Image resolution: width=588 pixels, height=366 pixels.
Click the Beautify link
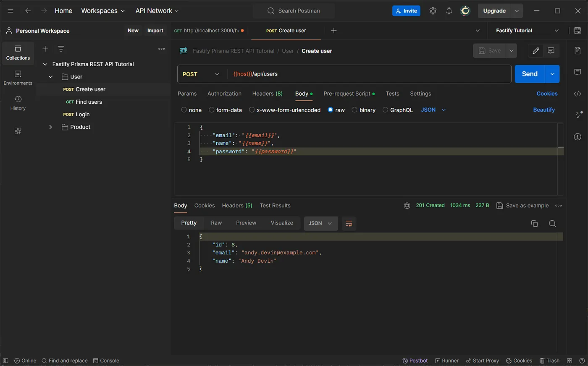(544, 110)
